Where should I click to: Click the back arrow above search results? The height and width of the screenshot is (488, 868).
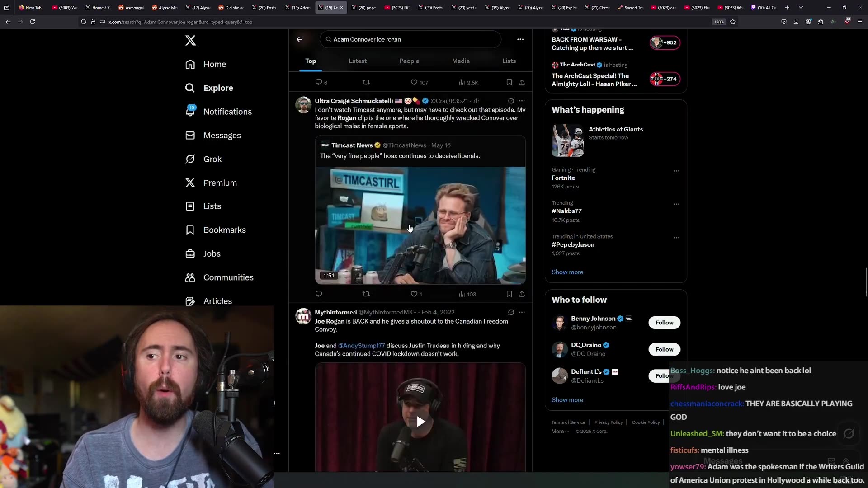[x=300, y=39]
